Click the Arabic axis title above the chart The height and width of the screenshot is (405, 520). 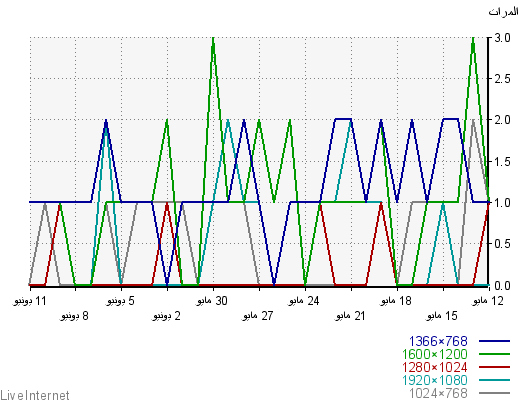coord(504,12)
